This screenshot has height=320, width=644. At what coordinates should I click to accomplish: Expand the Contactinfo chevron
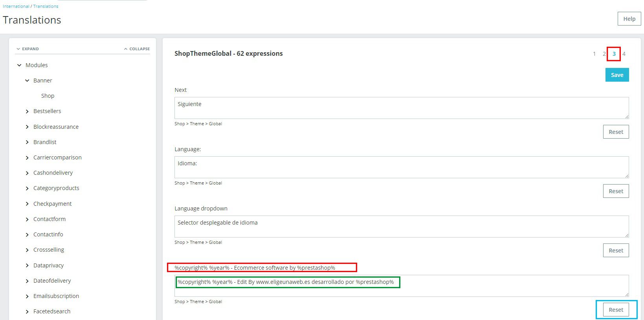tap(27, 235)
